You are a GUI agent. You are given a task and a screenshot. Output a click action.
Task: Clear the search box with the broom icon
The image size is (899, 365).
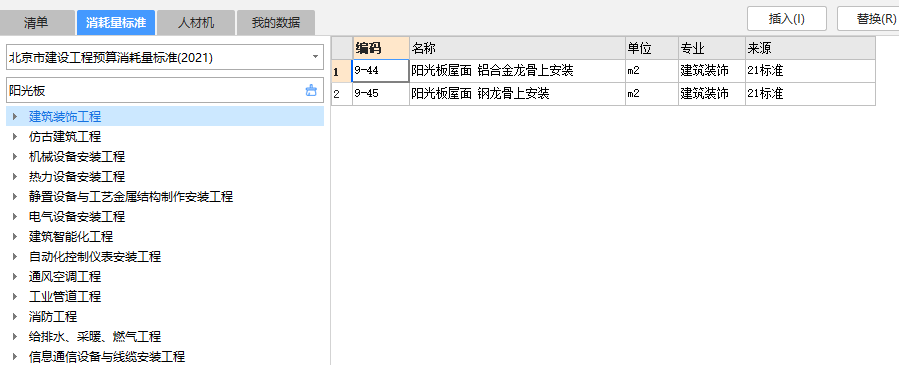[311, 91]
